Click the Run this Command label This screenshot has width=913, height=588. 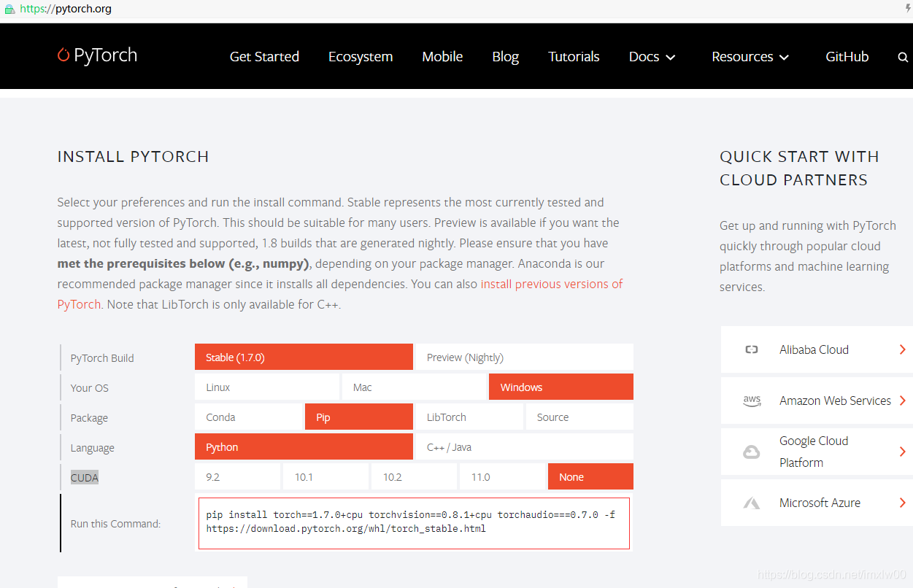[x=115, y=524]
